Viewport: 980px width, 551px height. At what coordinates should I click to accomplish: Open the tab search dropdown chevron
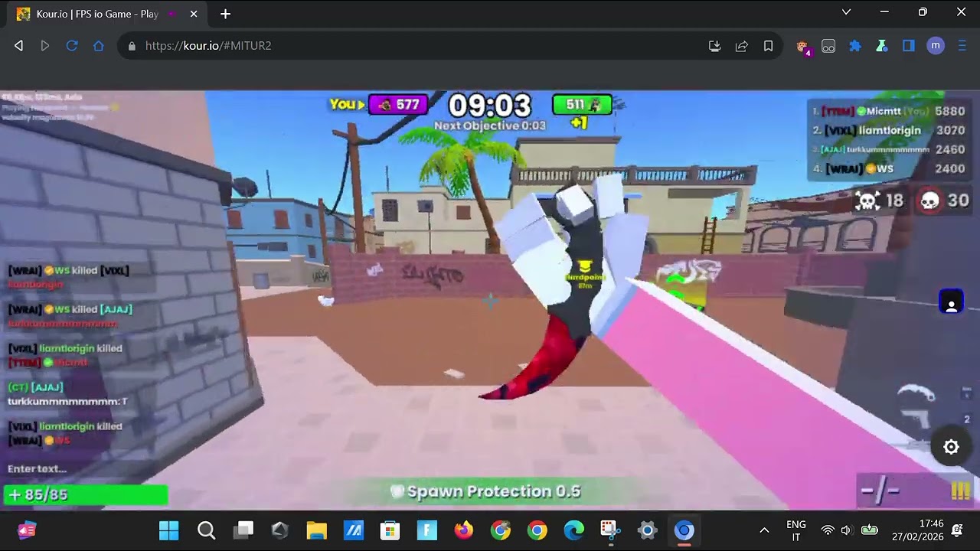coord(846,12)
